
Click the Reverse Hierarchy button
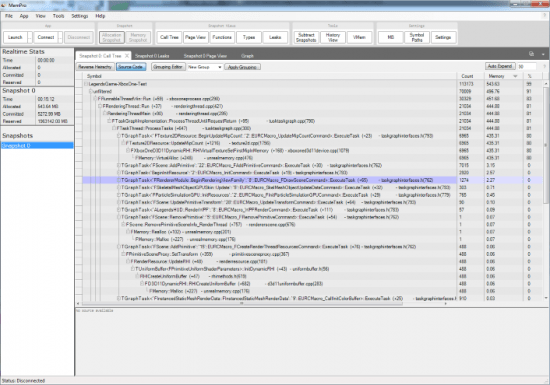click(x=95, y=67)
